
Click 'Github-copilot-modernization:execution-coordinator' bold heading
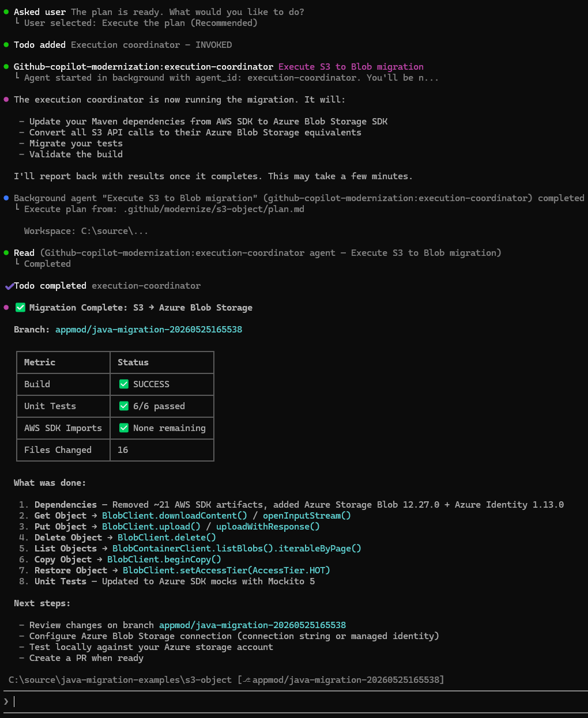144,67
